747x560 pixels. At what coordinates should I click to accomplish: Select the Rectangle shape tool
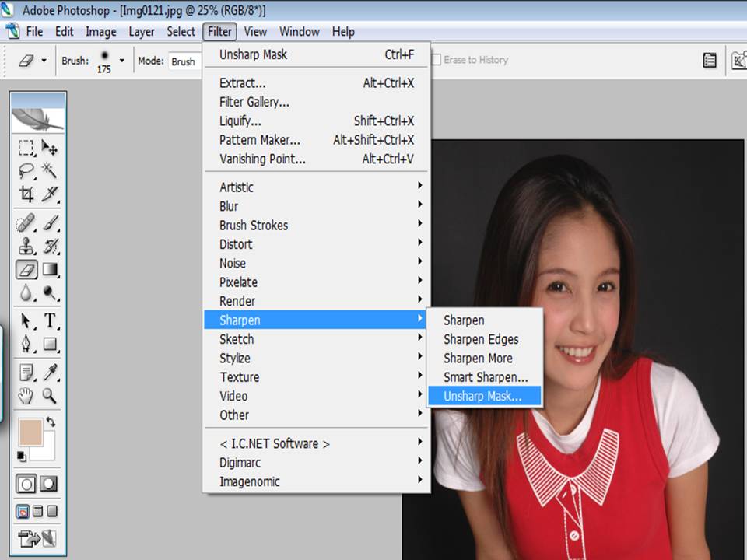coord(50,344)
